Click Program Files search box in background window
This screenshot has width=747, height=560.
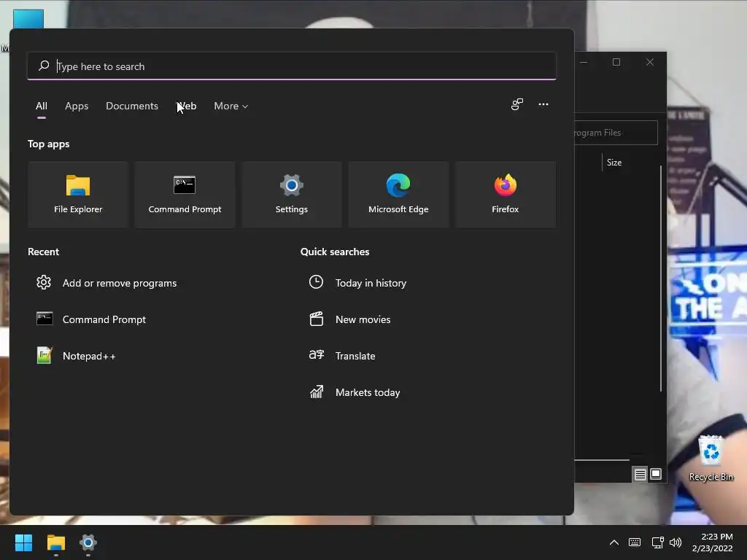(616, 133)
